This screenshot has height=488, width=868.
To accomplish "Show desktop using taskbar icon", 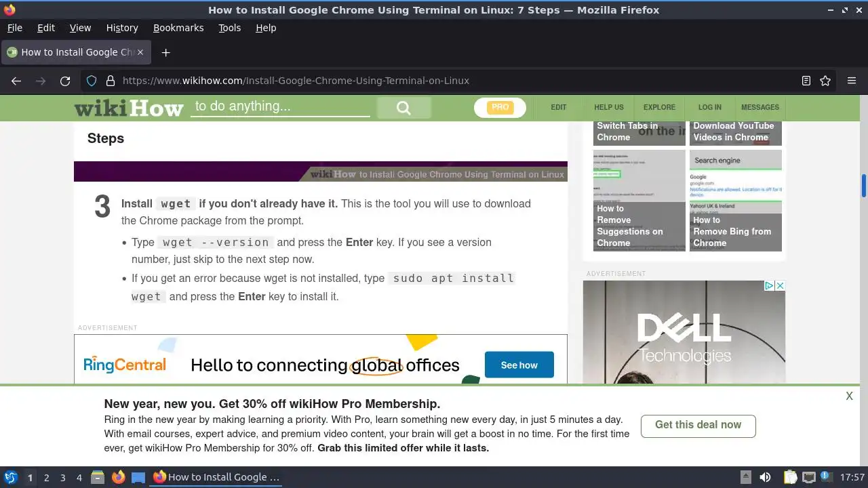I will coord(138,477).
